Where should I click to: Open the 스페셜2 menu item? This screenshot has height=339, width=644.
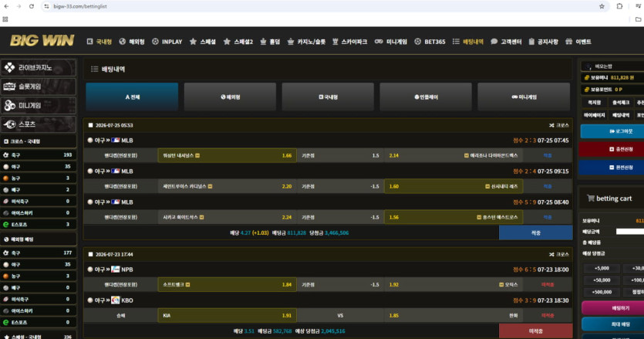238,42
